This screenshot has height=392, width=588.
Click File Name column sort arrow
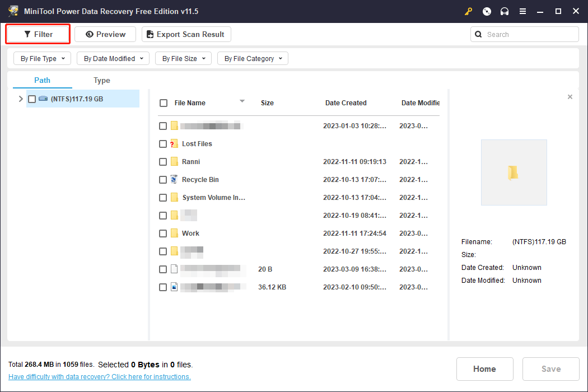click(x=242, y=101)
